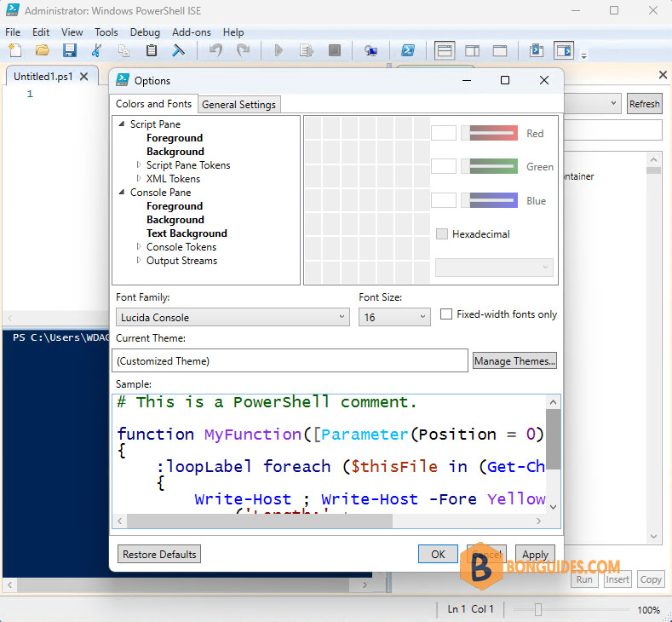Click the Apply button
This screenshot has width=672, height=622.
[x=535, y=555]
